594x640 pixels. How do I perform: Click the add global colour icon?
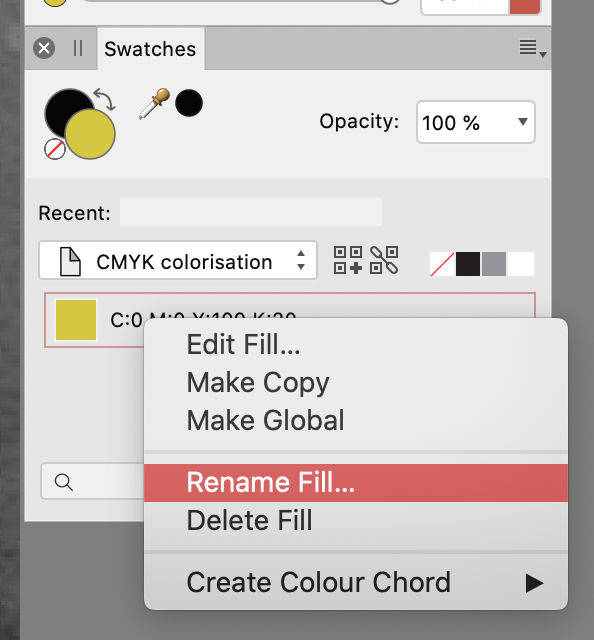384,260
